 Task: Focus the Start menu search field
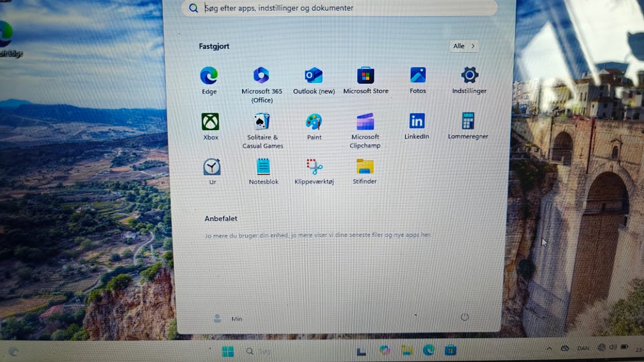tap(339, 8)
